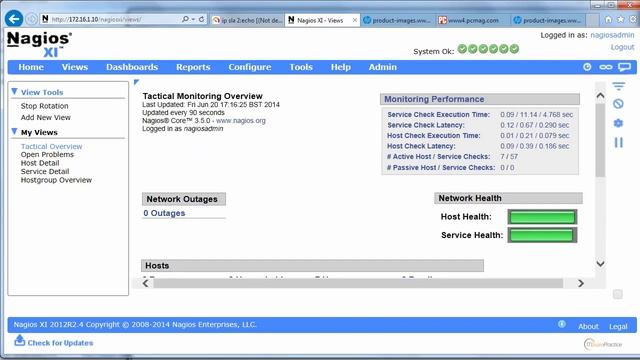Viewport: 640px width, 360px height.
Task: Open the Configure menu
Action: pos(250,67)
